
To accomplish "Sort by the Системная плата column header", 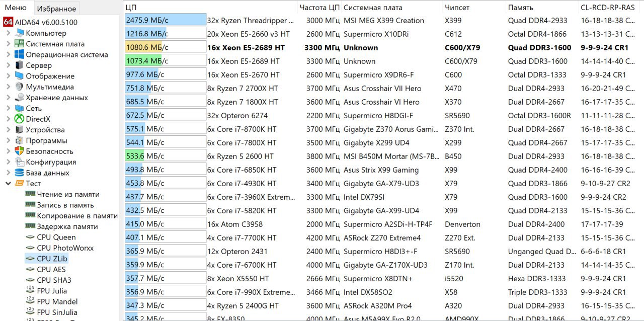I will click(392, 8).
